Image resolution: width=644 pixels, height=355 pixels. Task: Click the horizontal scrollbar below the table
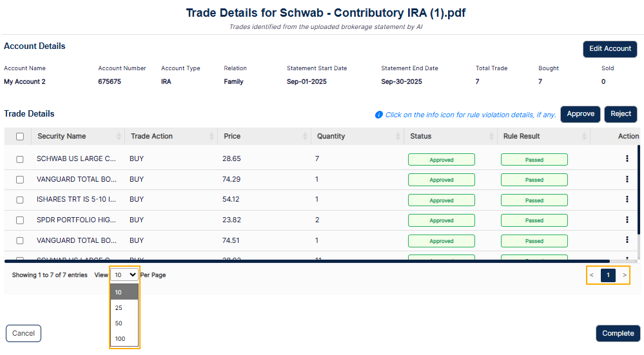click(x=307, y=261)
